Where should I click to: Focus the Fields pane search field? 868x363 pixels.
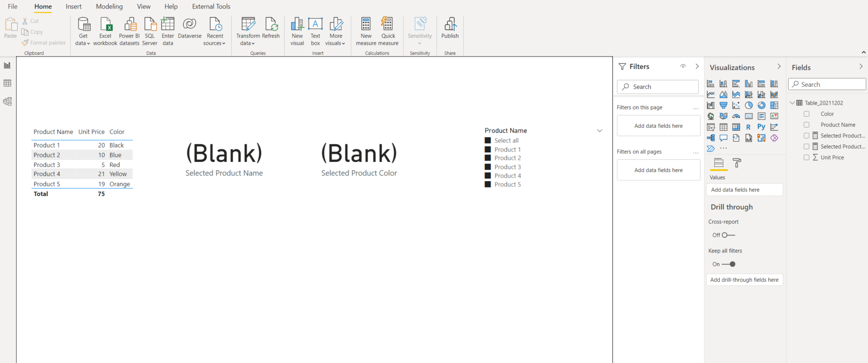[x=827, y=84]
